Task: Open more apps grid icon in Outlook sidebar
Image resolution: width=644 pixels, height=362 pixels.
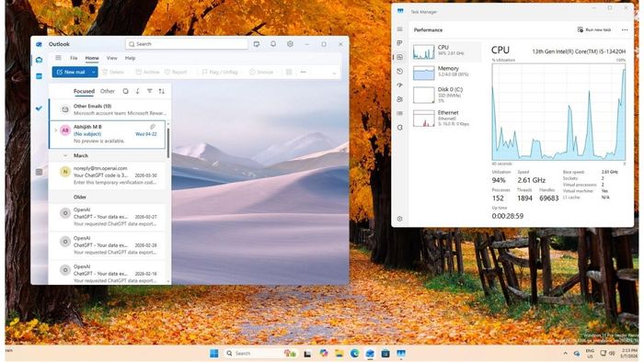Action: point(39,172)
